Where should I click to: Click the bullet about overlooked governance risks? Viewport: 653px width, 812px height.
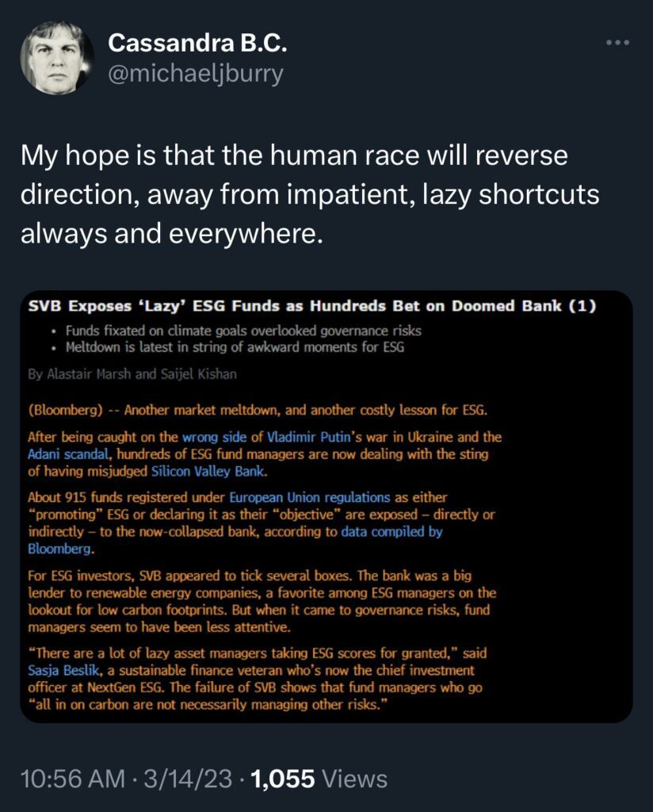tap(245, 331)
